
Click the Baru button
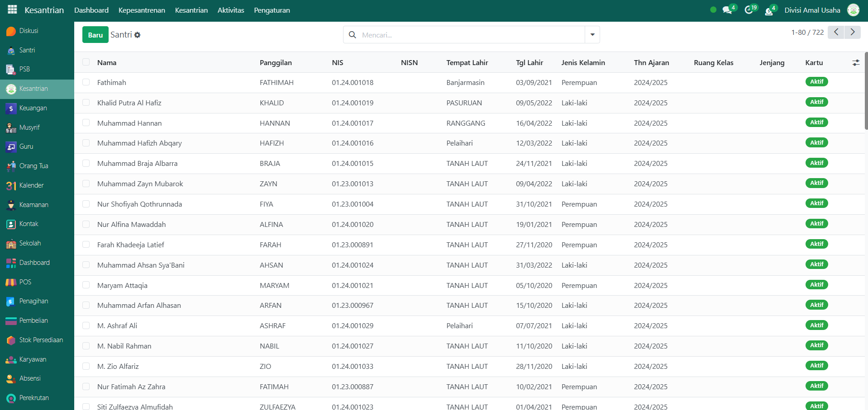[95, 35]
